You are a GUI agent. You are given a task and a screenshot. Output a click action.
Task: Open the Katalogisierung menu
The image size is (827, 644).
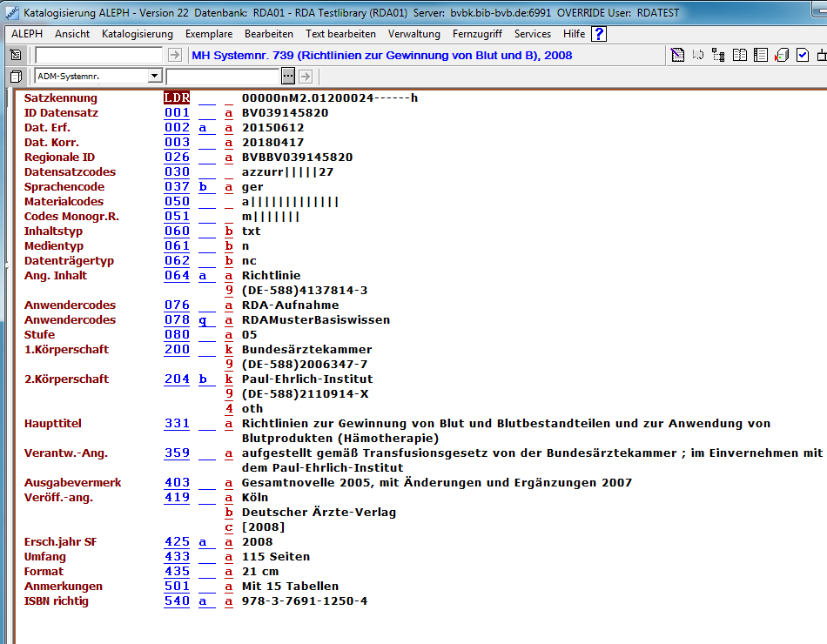[x=138, y=34]
